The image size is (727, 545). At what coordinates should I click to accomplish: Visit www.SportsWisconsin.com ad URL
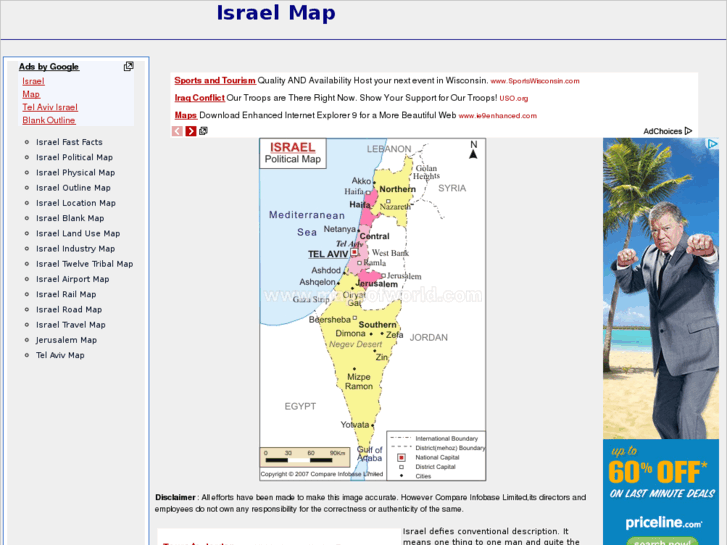click(x=535, y=81)
